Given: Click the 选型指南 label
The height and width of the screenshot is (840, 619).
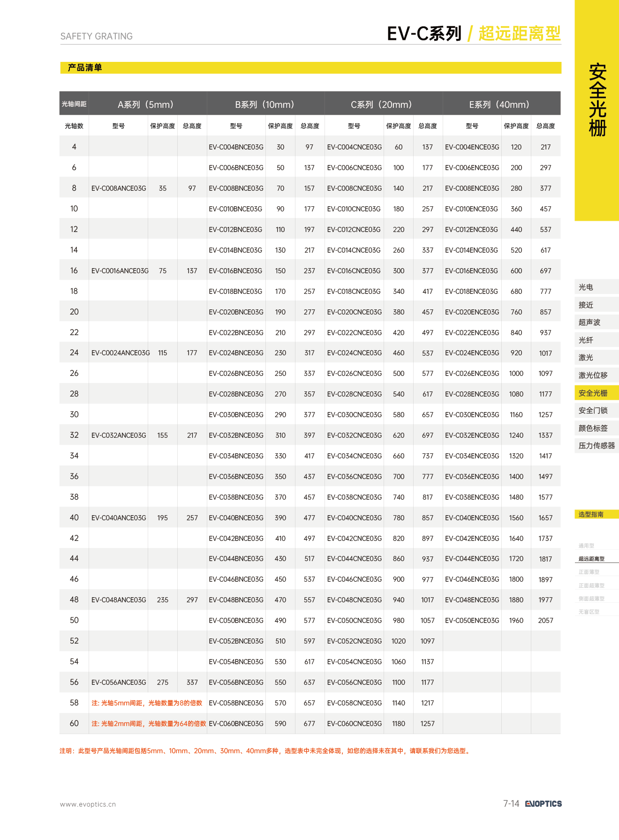Looking at the screenshot, I should [596, 514].
